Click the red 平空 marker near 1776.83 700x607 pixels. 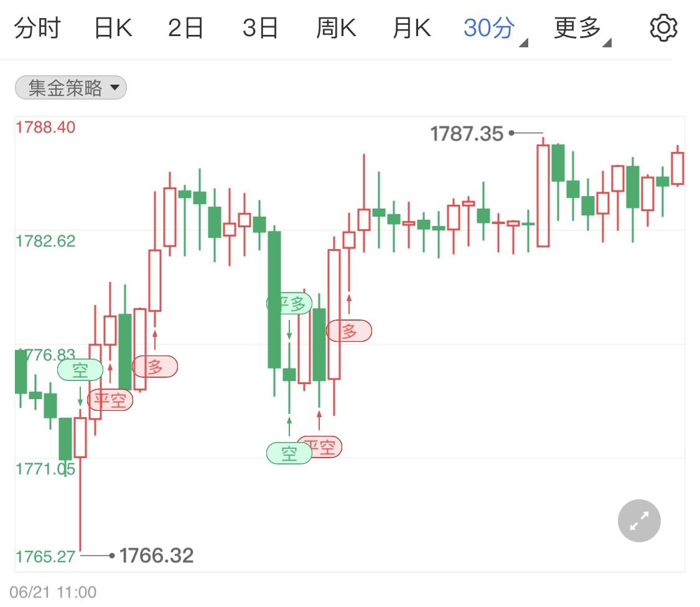(x=111, y=400)
